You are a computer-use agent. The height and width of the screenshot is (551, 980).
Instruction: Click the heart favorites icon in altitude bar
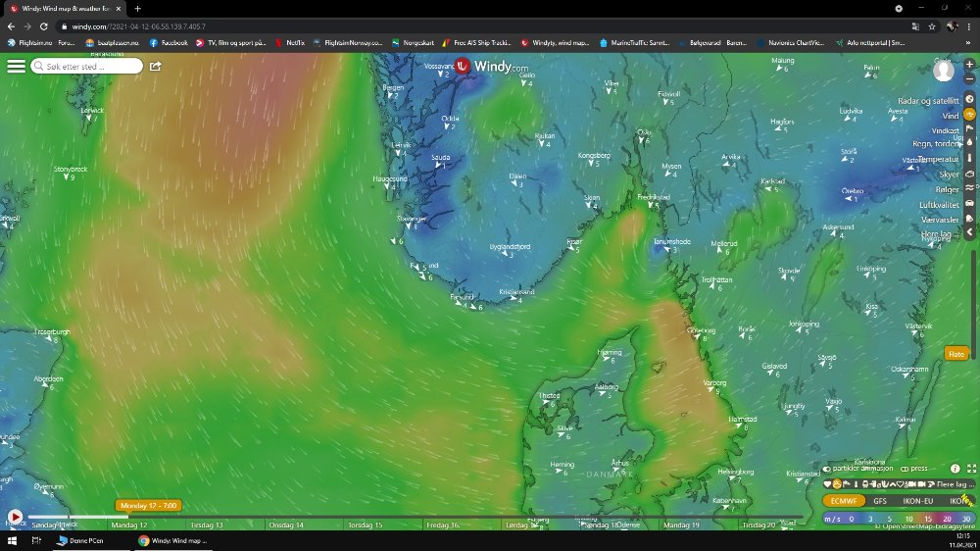click(x=827, y=484)
